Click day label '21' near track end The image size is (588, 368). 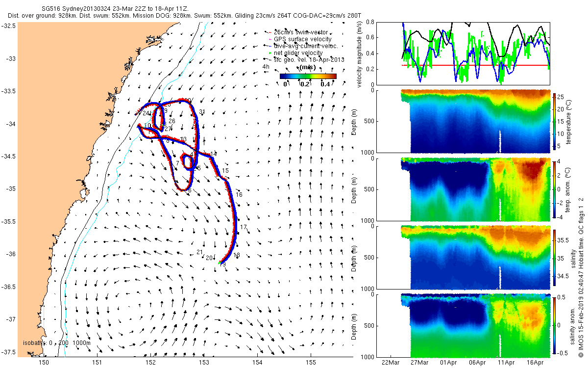pyautogui.click(x=199, y=252)
